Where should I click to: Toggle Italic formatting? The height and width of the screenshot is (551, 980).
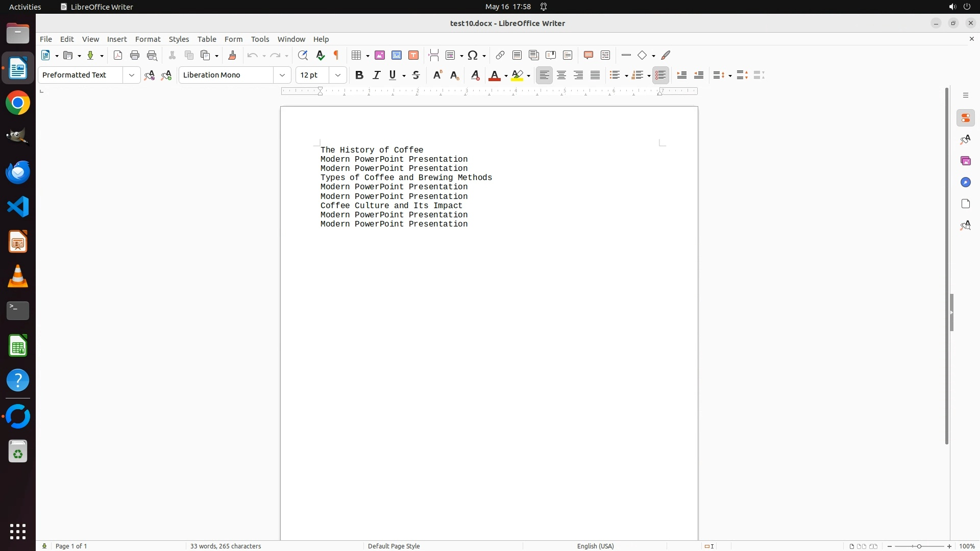coord(377,76)
